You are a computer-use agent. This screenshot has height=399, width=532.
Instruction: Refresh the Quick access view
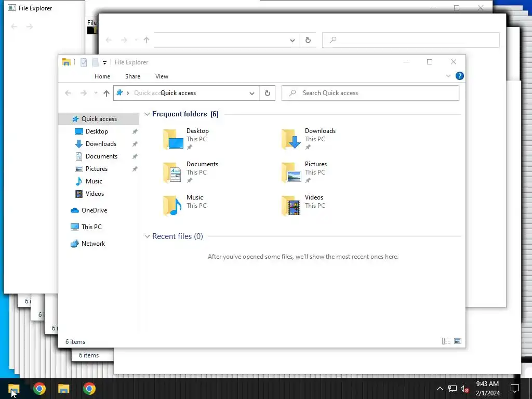pos(268,93)
